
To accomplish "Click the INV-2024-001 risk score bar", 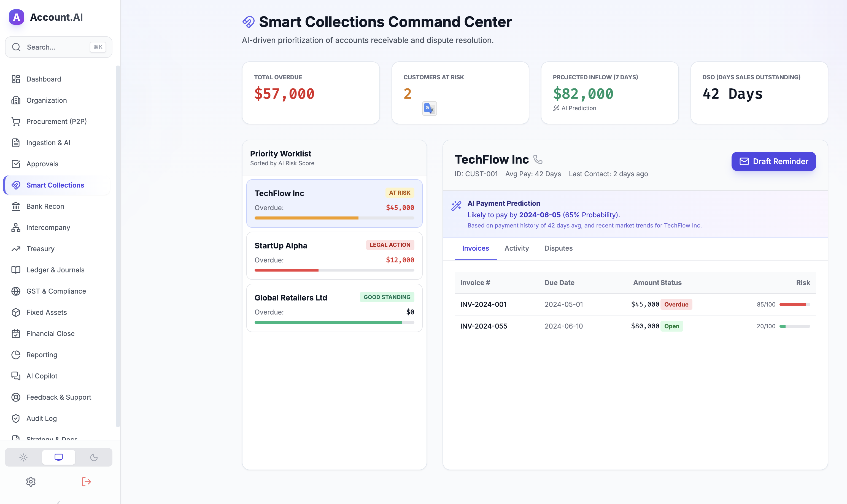I will [794, 304].
